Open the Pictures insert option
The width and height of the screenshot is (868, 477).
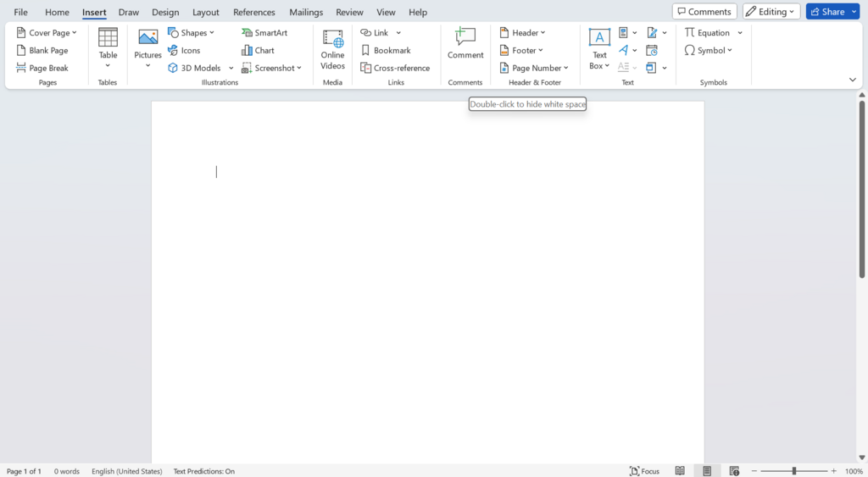147,48
